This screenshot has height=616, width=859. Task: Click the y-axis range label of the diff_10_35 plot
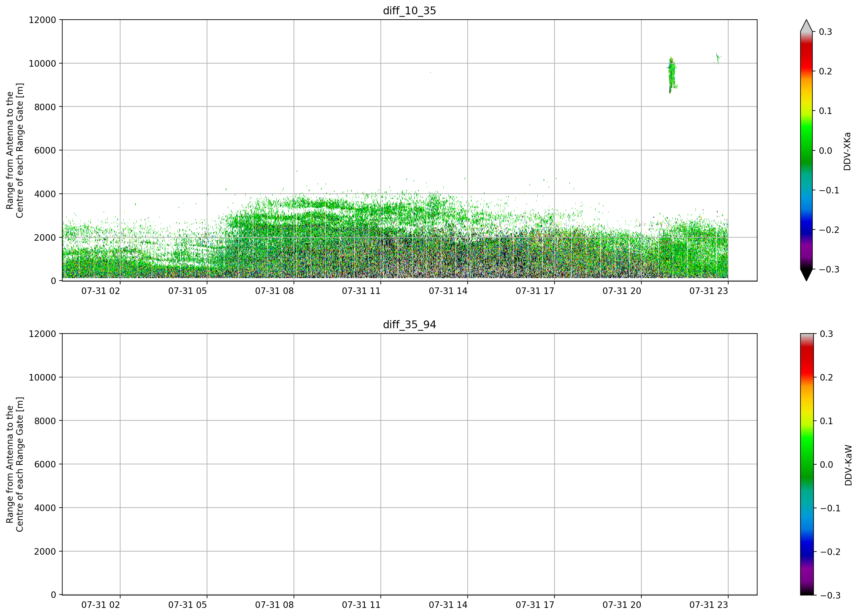tap(15, 150)
